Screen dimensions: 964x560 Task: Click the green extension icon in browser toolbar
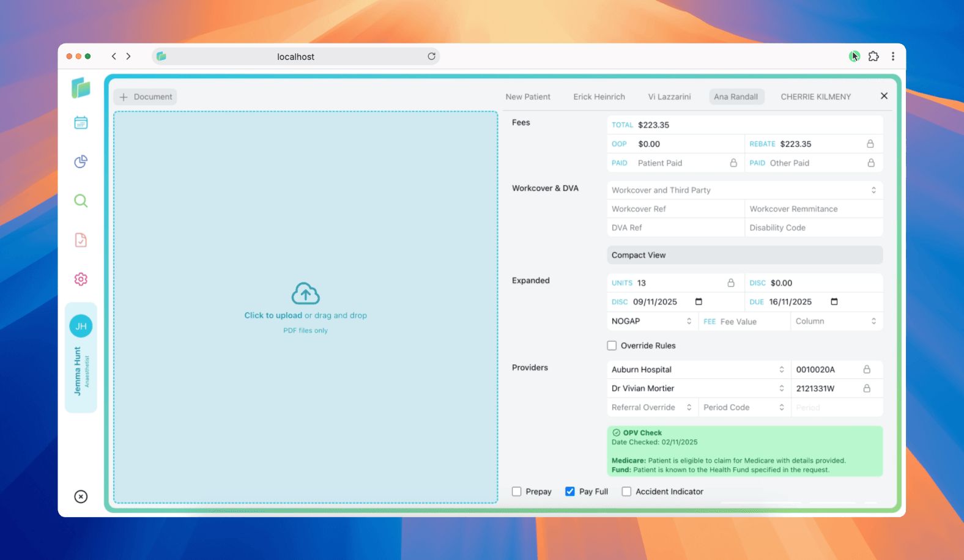point(854,56)
